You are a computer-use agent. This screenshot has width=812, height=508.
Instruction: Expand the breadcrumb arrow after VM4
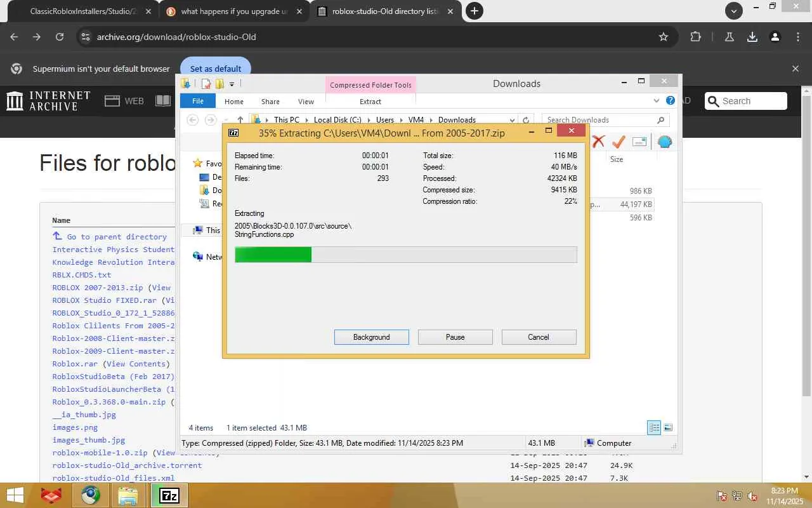coord(431,120)
